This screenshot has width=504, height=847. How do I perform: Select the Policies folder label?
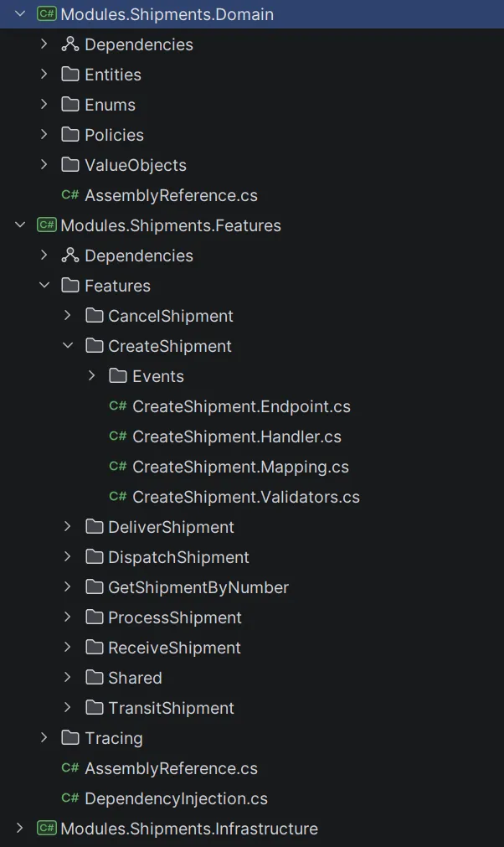(114, 135)
